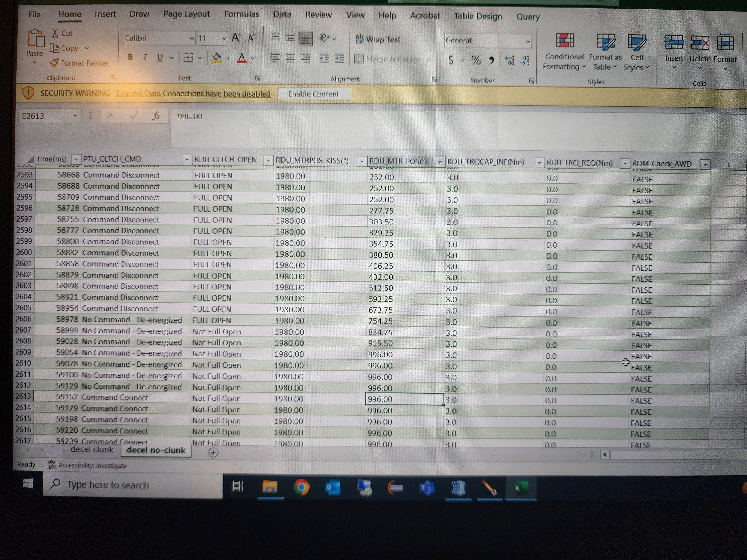The image size is (747, 560).
Task: Open filter dropdown for PTU_CLTCH_CMD column
Action: coord(187,159)
